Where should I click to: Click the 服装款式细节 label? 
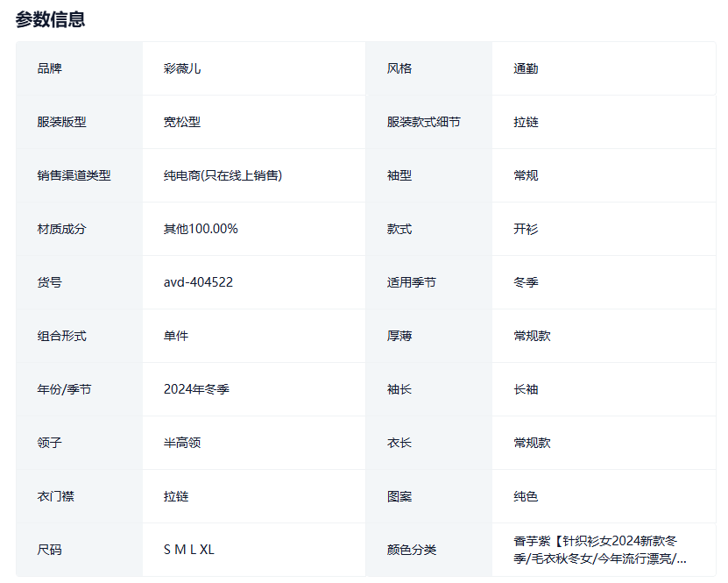click(423, 122)
